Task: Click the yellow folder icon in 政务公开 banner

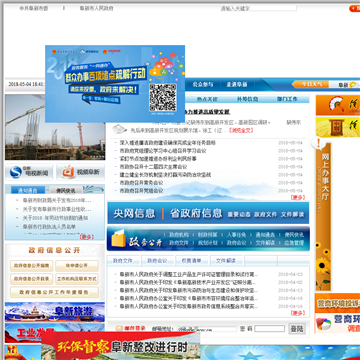Action: tap(119, 238)
